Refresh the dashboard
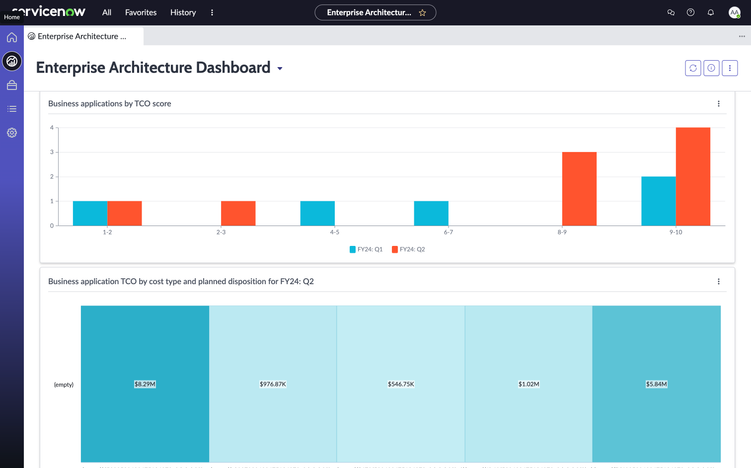 [693, 68]
